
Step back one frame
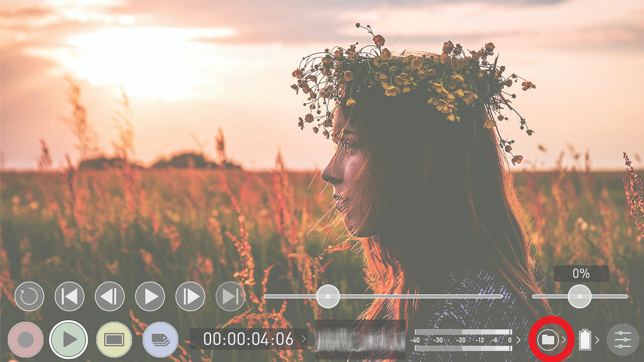coord(109,297)
